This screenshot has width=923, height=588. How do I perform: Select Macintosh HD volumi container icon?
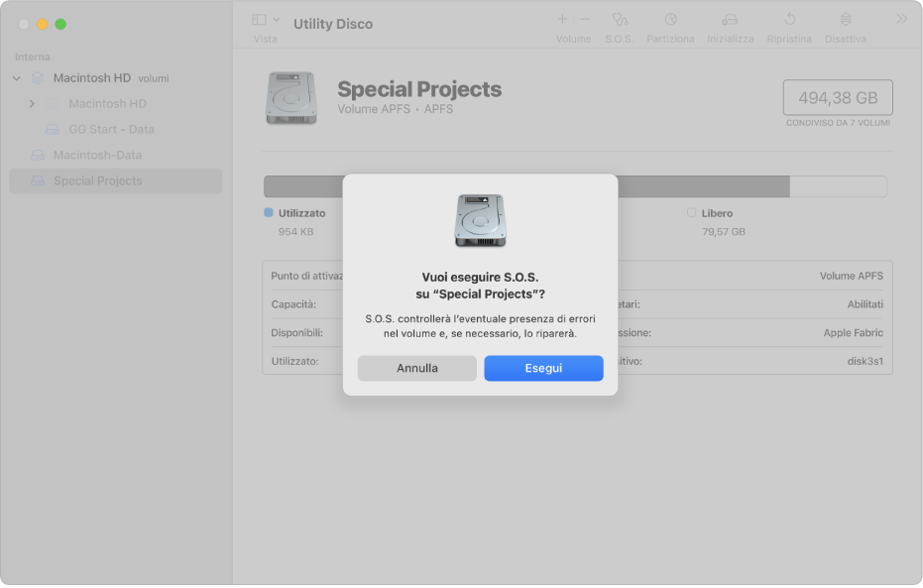[x=38, y=77]
